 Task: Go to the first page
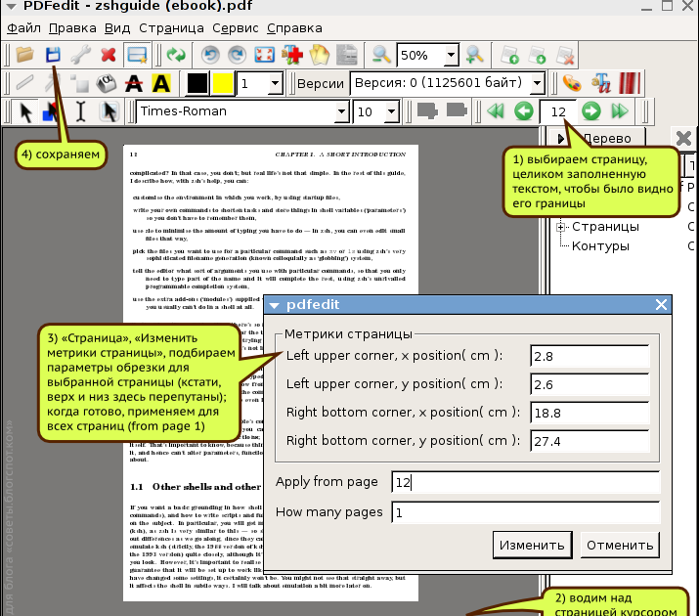[497, 111]
